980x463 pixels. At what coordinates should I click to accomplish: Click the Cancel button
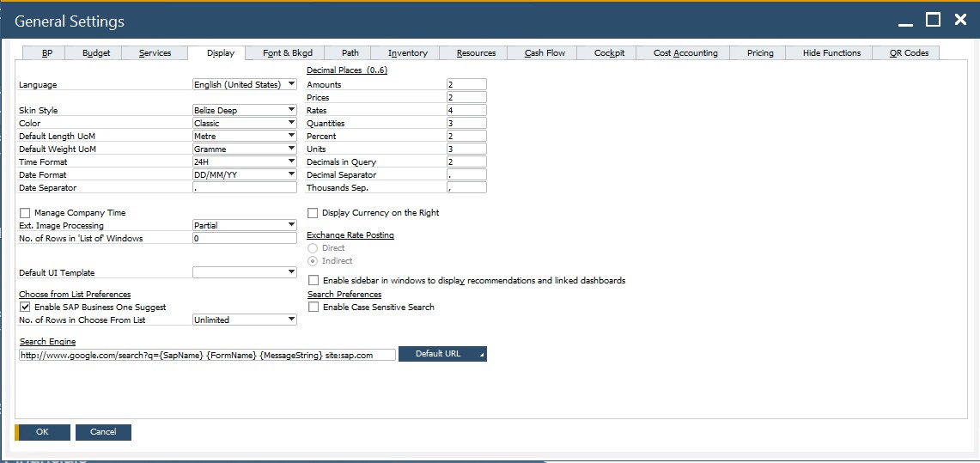(103, 432)
